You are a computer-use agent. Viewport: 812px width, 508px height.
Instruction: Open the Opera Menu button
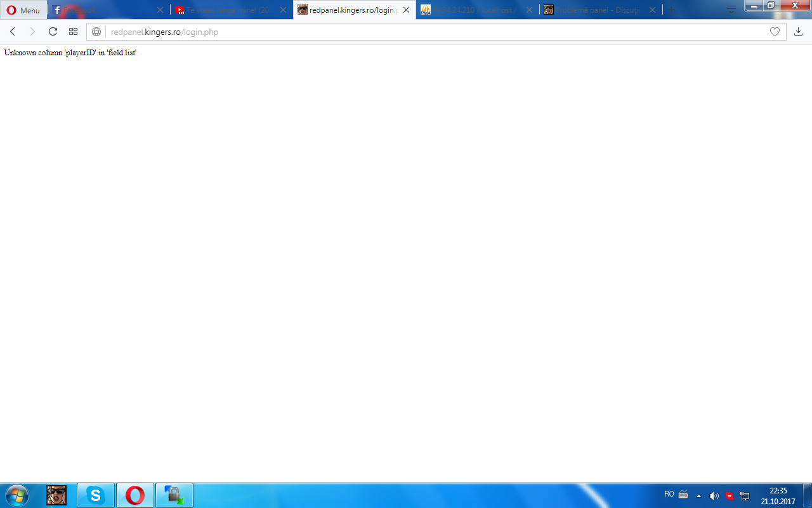[23, 10]
